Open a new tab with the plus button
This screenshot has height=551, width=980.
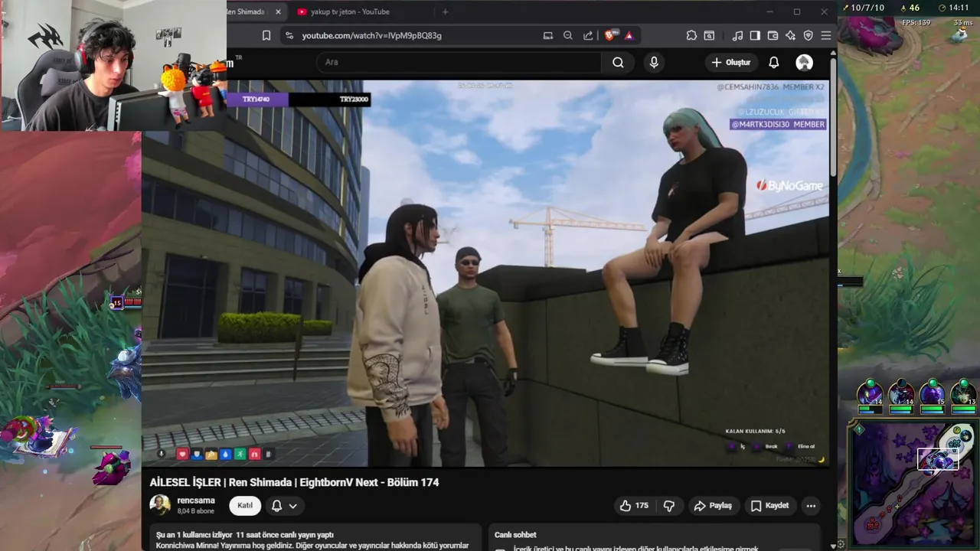click(445, 11)
